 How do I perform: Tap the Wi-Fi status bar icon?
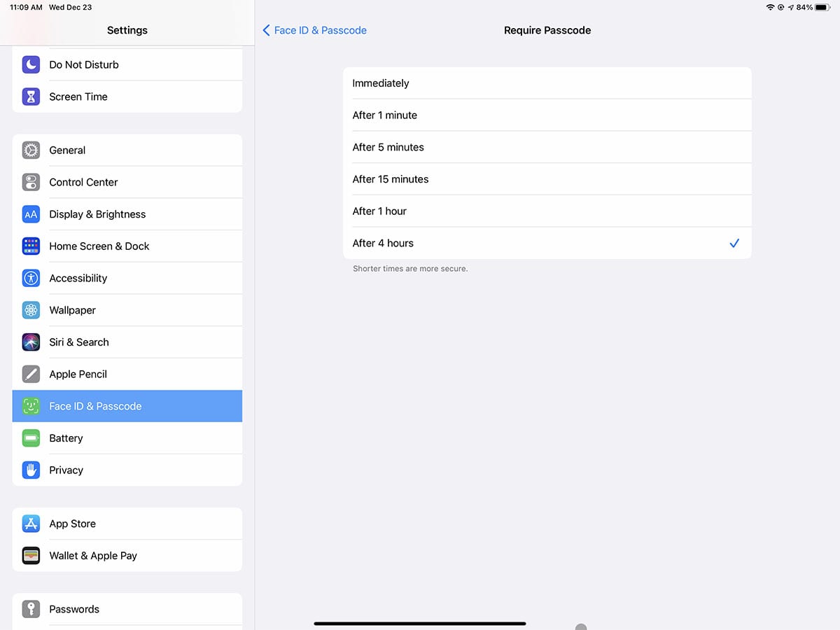(x=770, y=7)
